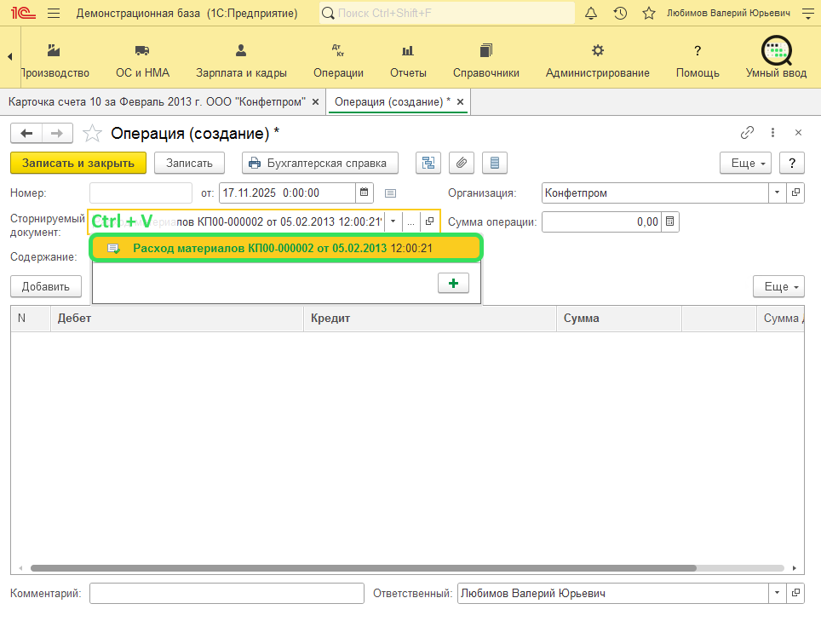This screenshot has height=644, width=821.
Task: Click the global search field
Action: (446, 13)
